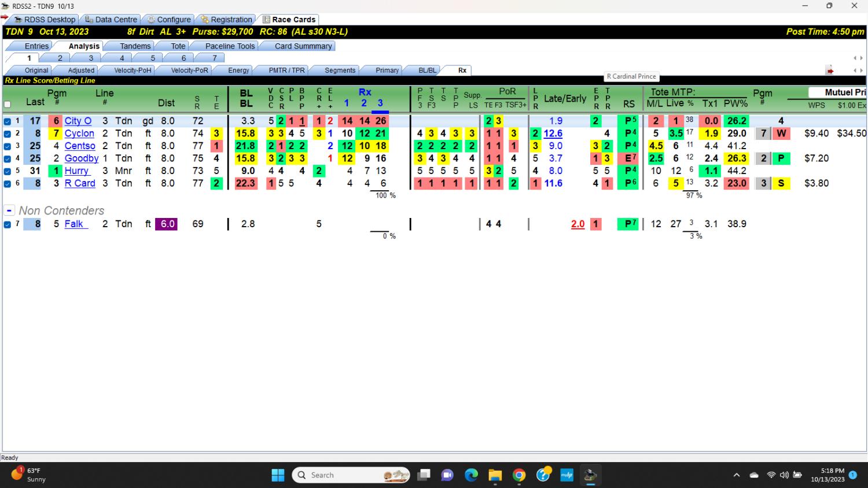The image size is (868, 488).
Task: Open Microsoft Edge from the taskbar
Action: tap(472, 475)
